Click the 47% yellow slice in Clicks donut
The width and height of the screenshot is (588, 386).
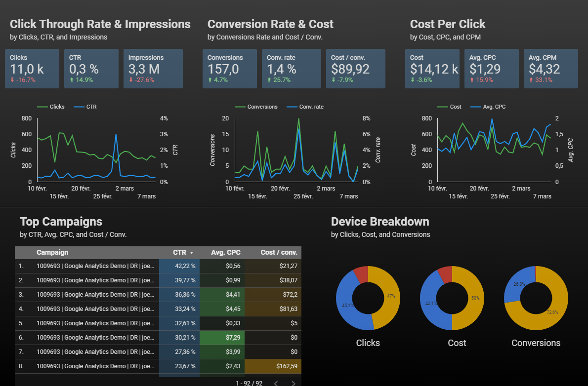(x=391, y=296)
